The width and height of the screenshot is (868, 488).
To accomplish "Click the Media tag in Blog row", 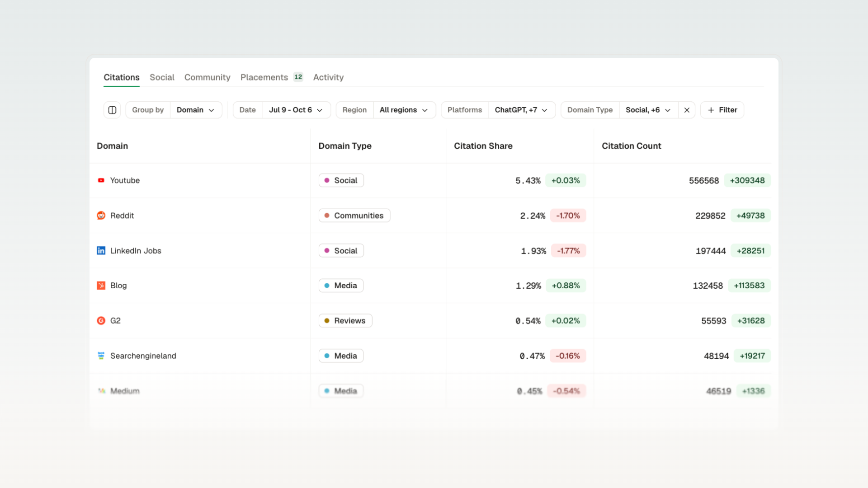I will [x=341, y=286].
